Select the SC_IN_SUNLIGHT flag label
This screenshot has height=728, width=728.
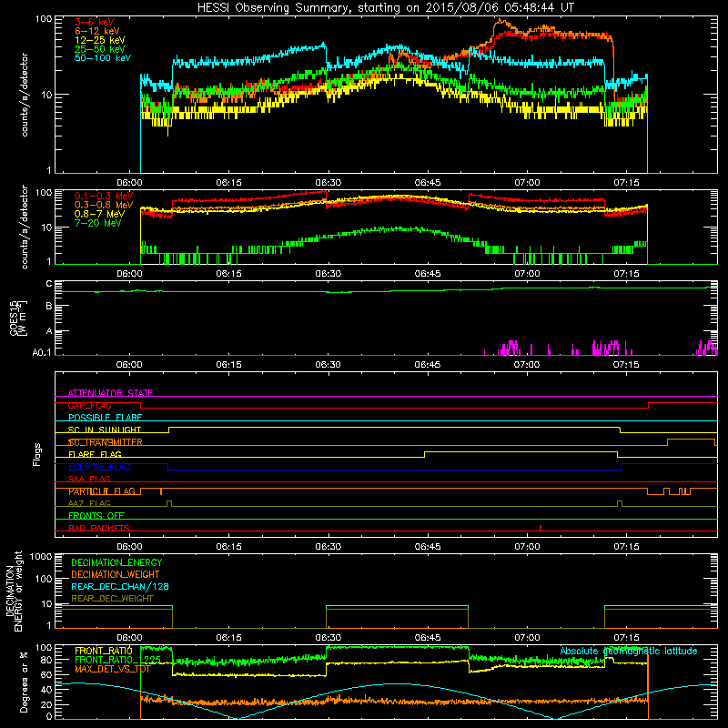[x=105, y=430]
